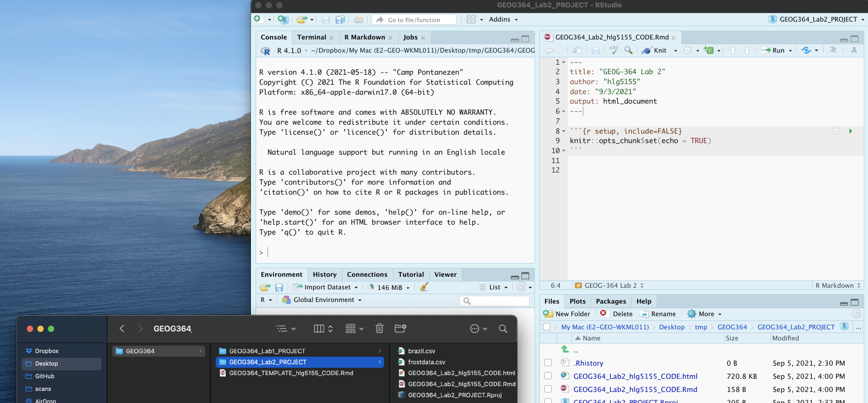Open the memory usage 146 MiB dropdown

coord(389,287)
